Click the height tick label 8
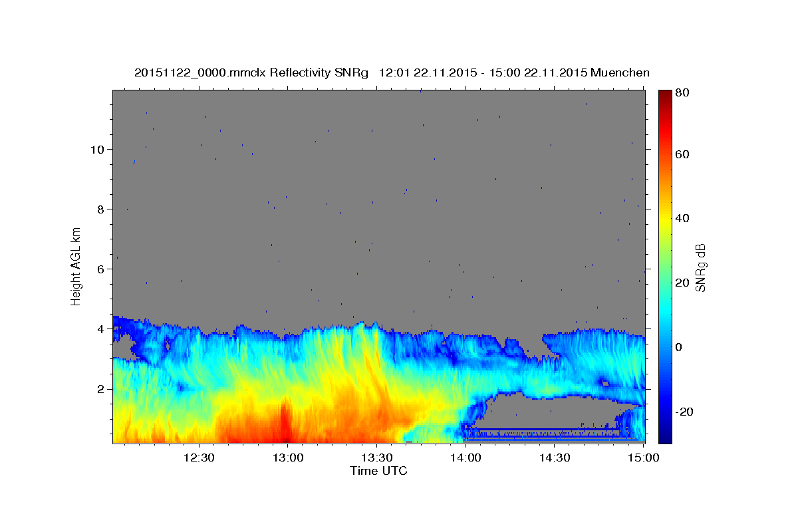Screen dimensions: 798x532 pos(100,209)
